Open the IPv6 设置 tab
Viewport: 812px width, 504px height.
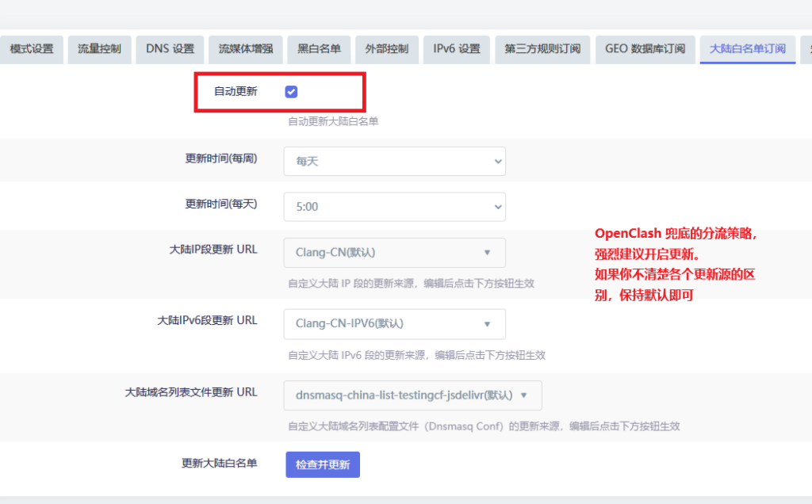point(456,49)
